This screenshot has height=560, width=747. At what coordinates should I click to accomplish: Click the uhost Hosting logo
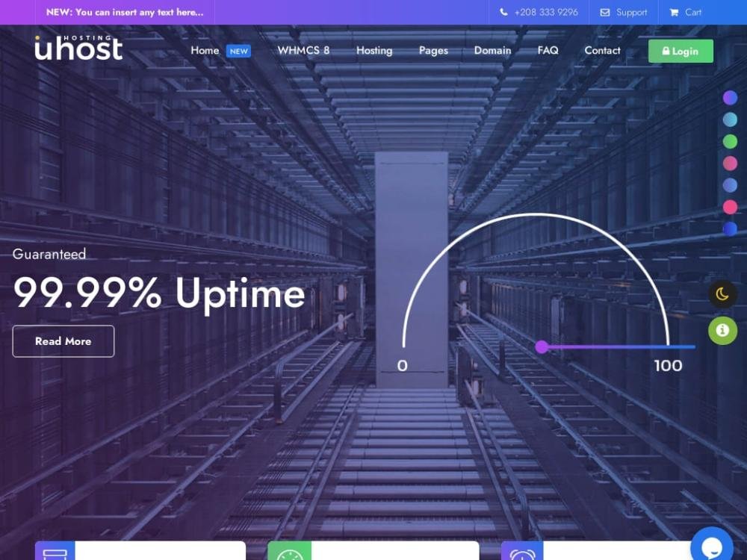78,49
